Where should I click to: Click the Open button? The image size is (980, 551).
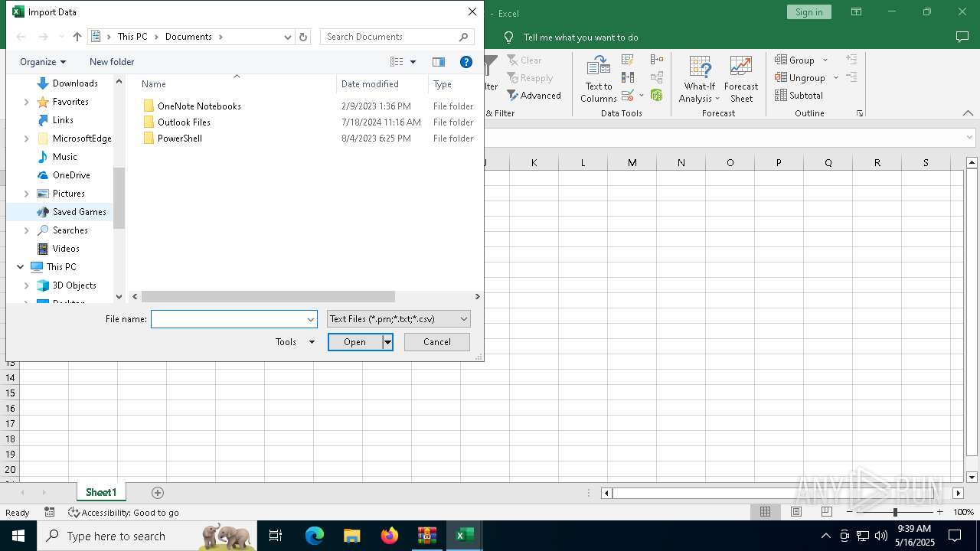coord(354,342)
